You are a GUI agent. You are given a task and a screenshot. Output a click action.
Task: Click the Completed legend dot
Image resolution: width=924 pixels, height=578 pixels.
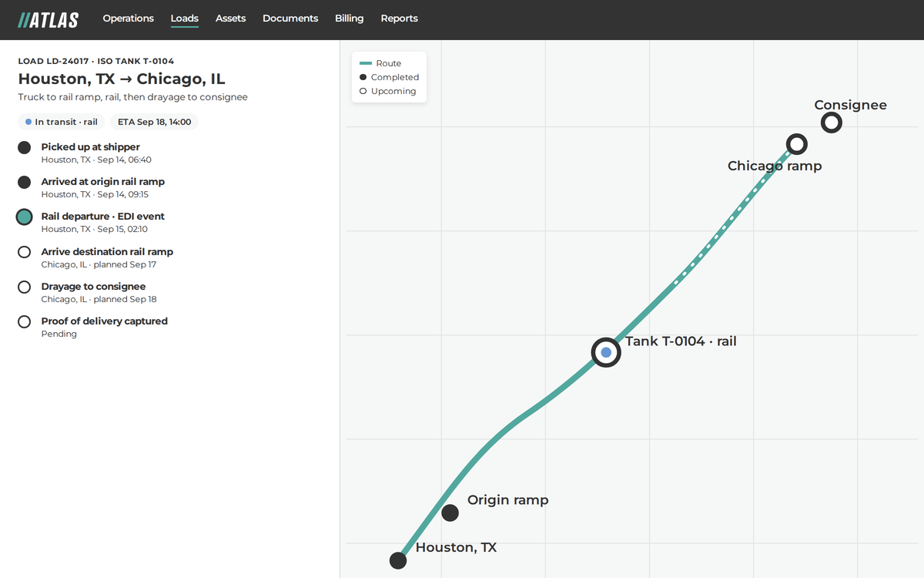tap(363, 77)
